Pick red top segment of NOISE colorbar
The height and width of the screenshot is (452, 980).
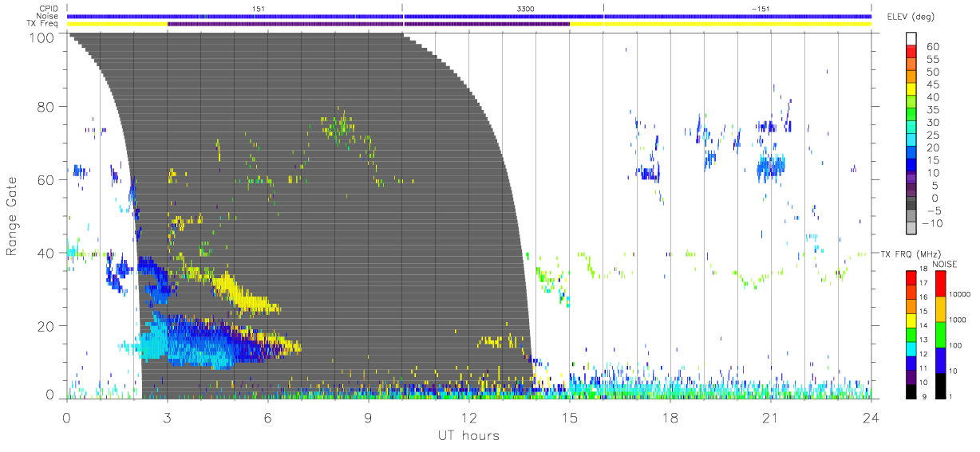tap(940, 283)
